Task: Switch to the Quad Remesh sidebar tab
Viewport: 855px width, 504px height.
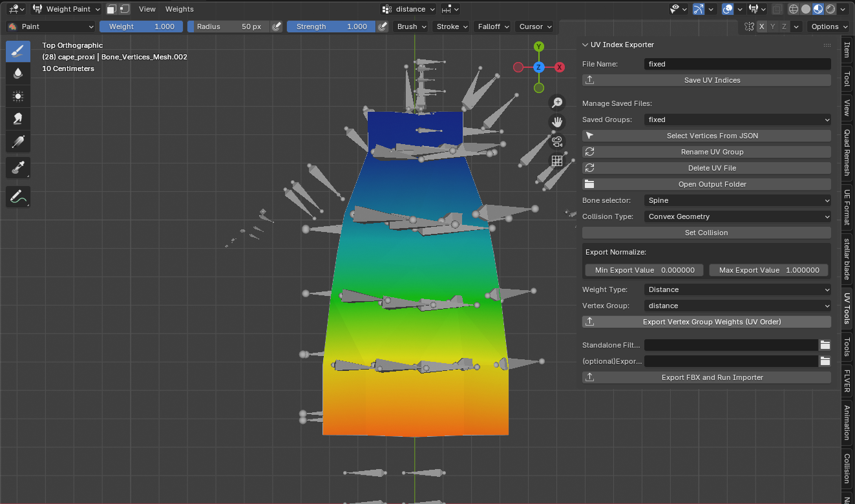Action: pyautogui.click(x=847, y=153)
